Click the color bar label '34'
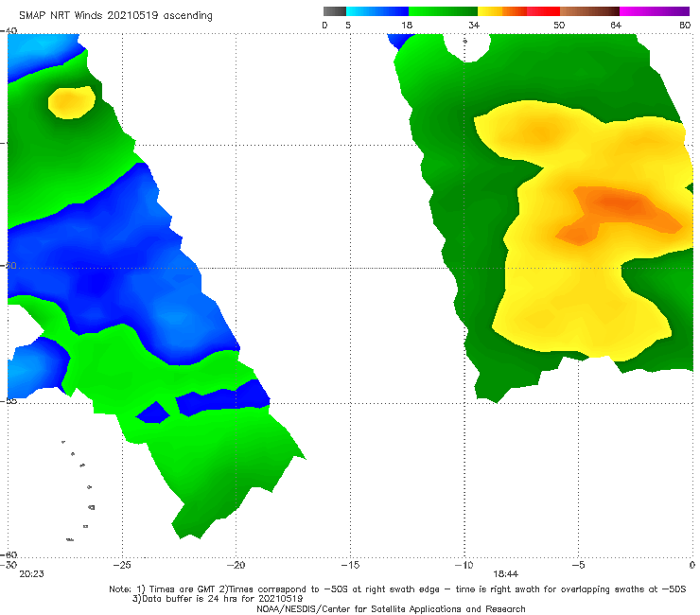Viewport: 700px width, 615px height. click(x=474, y=25)
